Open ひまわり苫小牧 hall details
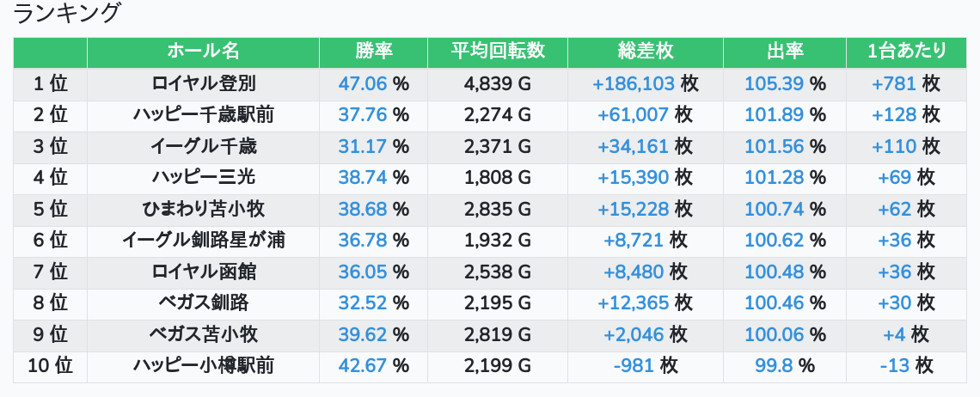The height and width of the screenshot is (397, 980). pyautogui.click(x=203, y=209)
